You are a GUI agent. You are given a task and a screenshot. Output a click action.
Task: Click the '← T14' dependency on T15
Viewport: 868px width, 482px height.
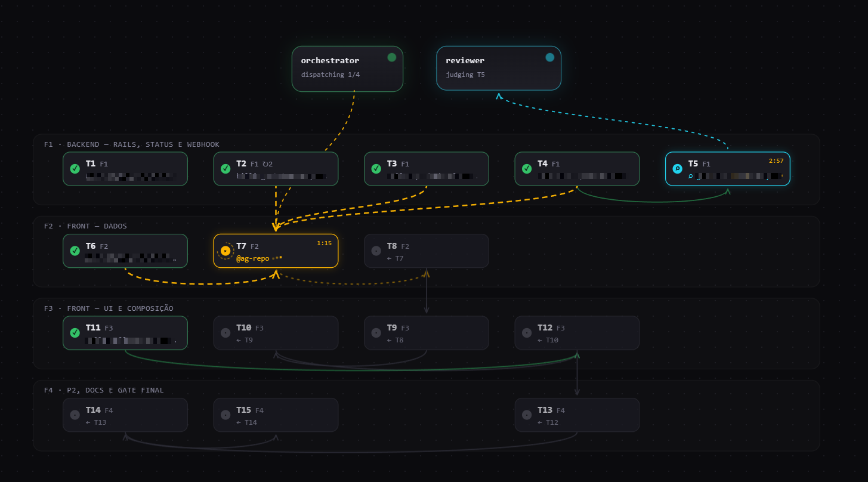pos(246,422)
